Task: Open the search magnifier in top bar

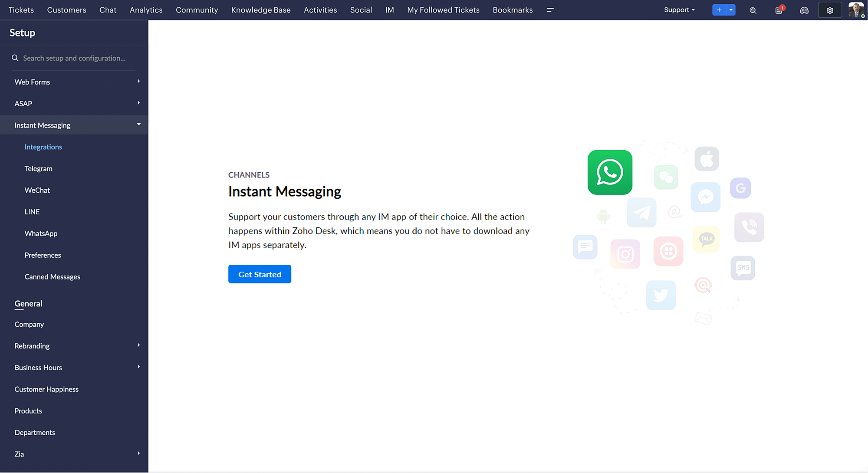Action: (753, 10)
